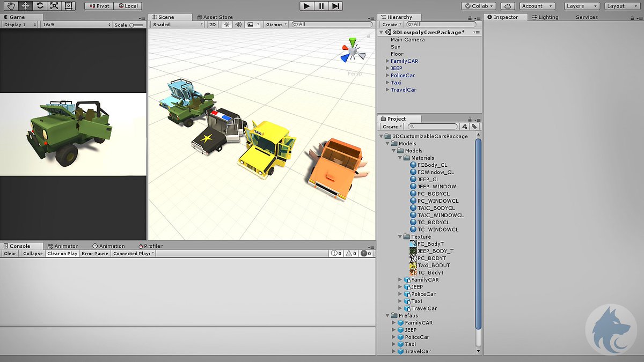Screen dimensions: 644x362
Task: Mute scene audio in Scene view
Action: pyautogui.click(x=238, y=24)
